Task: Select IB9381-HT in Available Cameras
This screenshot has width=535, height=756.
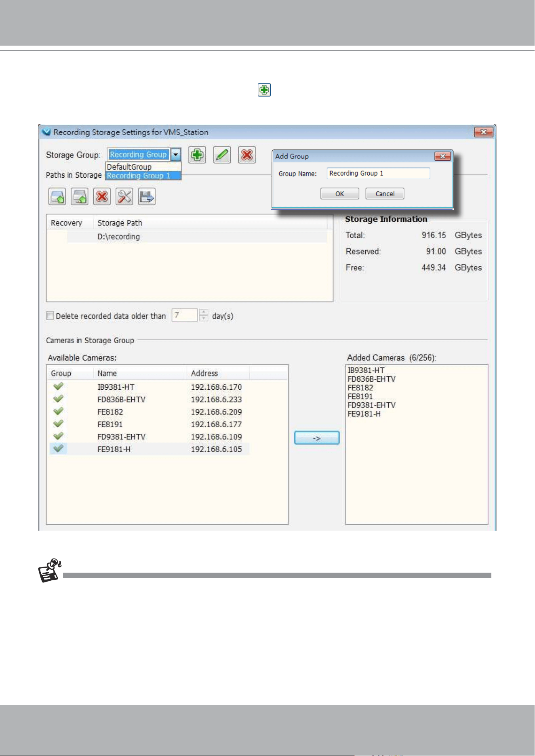Action: pyautogui.click(x=116, y=387)
